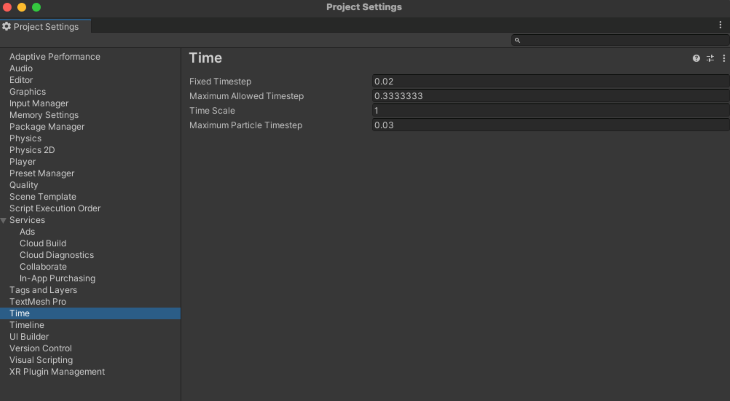Click the preset selector sliders icon
The width and height of the screenshot is (730, 401).
710,58
